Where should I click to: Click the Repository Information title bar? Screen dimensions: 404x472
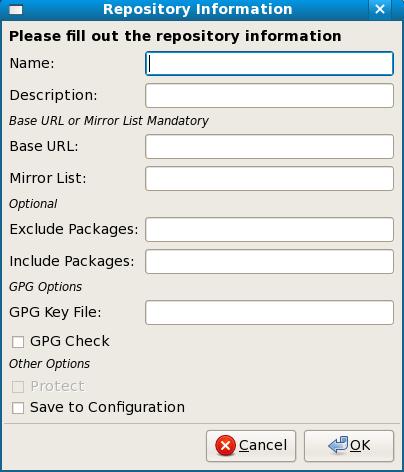[x=197, y=9]
